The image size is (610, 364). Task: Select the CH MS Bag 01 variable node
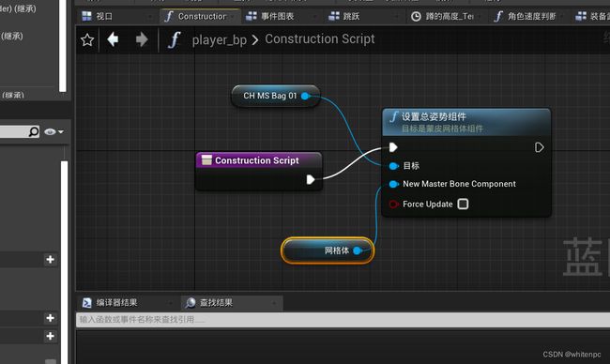276,96
